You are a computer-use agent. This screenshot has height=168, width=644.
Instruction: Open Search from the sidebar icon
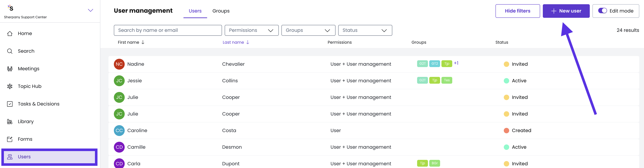point(10,51)
